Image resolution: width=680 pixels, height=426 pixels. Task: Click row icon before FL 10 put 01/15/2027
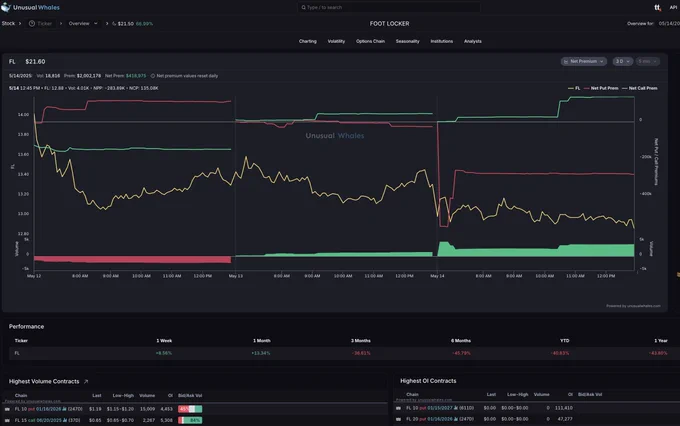(398, 408)
